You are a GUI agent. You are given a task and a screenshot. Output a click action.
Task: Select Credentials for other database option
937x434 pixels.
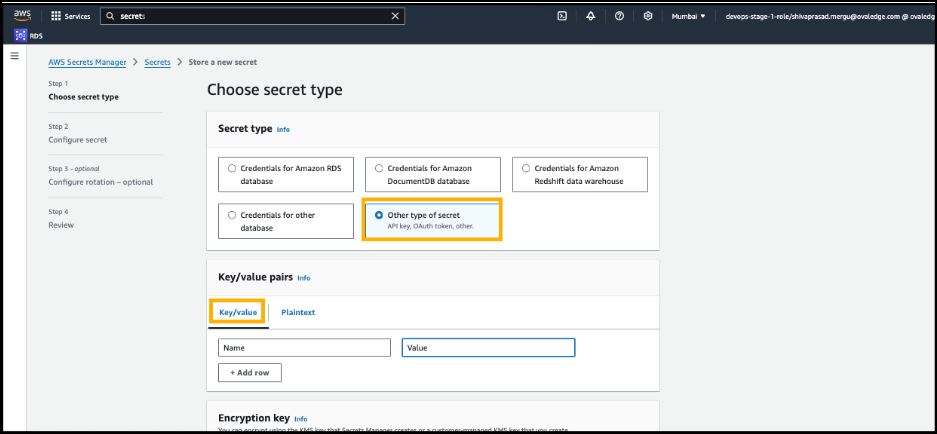tap(232, 215)
